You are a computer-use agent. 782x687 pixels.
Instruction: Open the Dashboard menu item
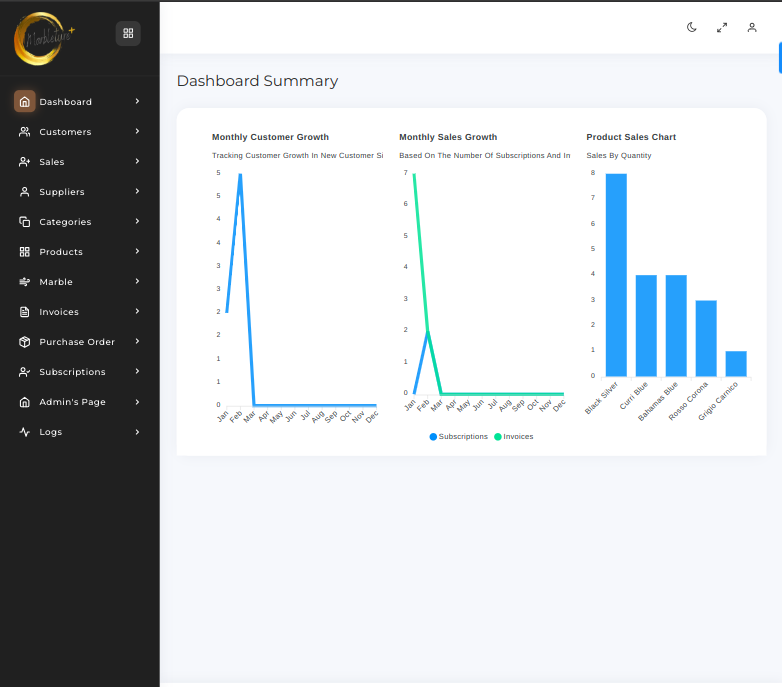point(79,102)
